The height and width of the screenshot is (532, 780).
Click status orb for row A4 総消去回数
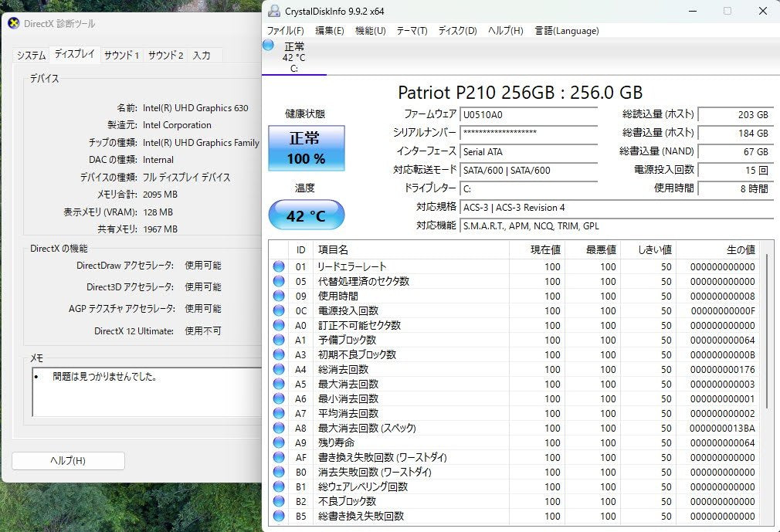pyautogui.click(x=279, y=369)
